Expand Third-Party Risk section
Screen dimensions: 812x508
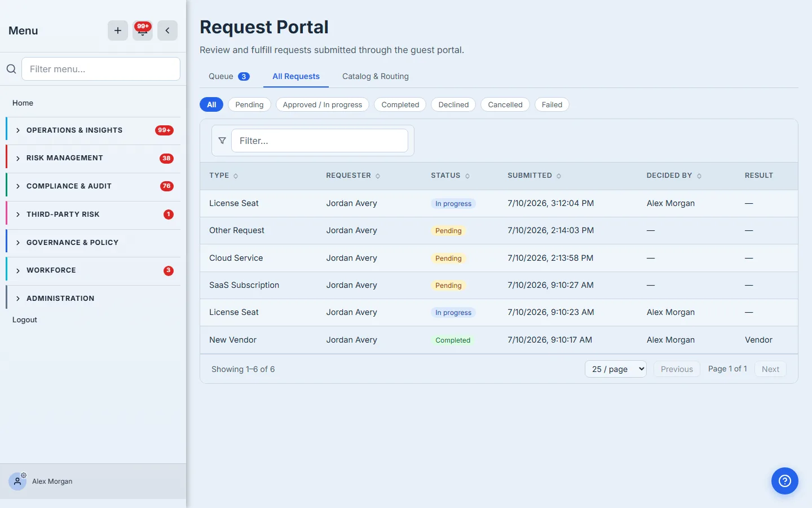click(93, 214)
